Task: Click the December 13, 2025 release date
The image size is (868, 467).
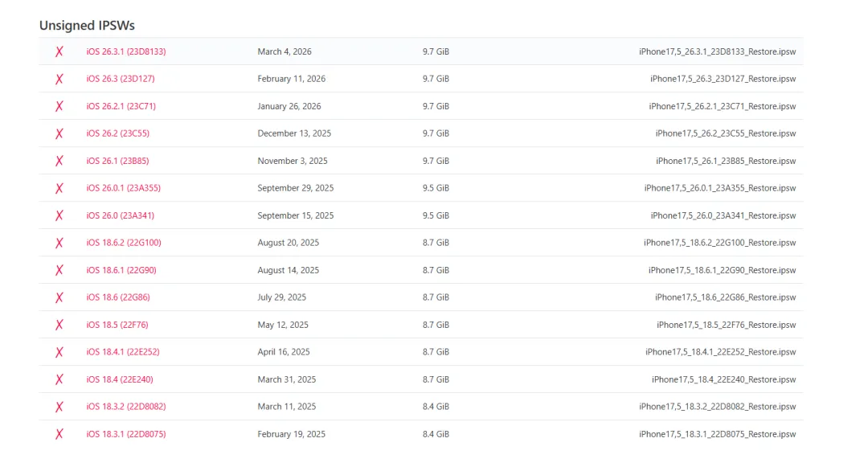Action: tap(294, 133)
